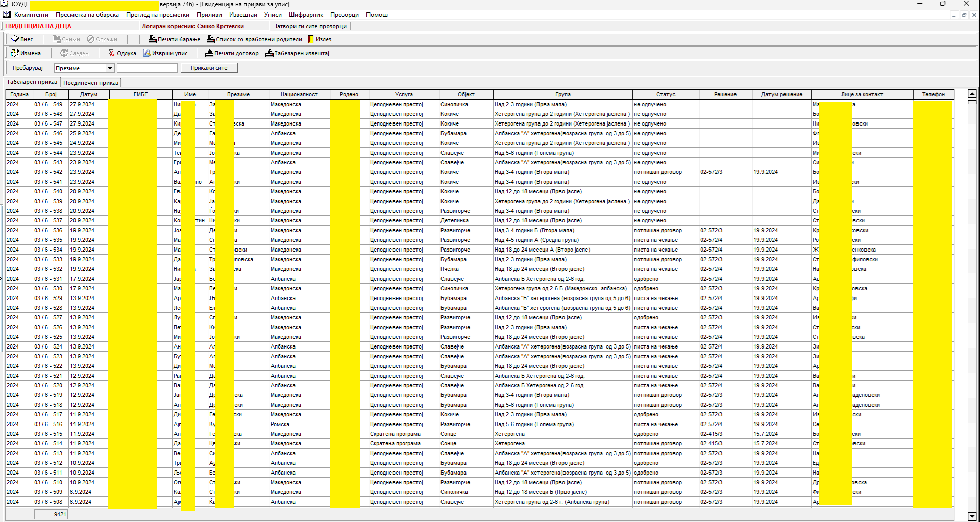Screen dimensions: 980x522
Task: Restore the inner MDI child window
Action: (964, 15)
